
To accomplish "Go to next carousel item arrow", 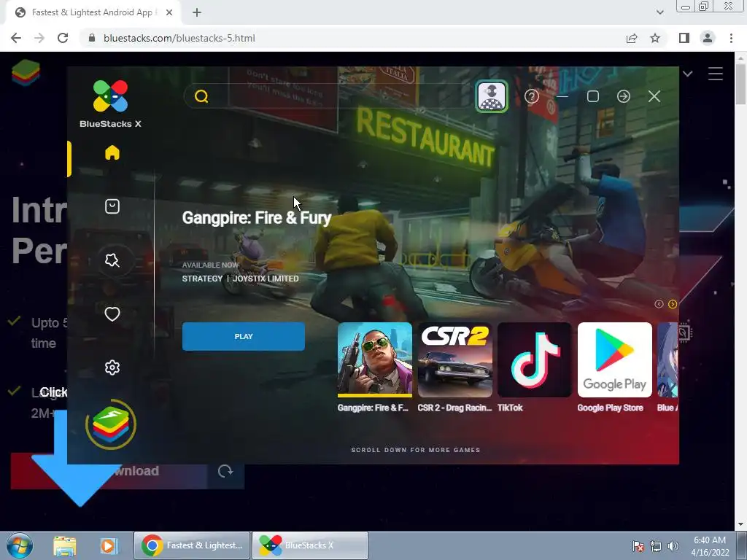I will 673,304.
